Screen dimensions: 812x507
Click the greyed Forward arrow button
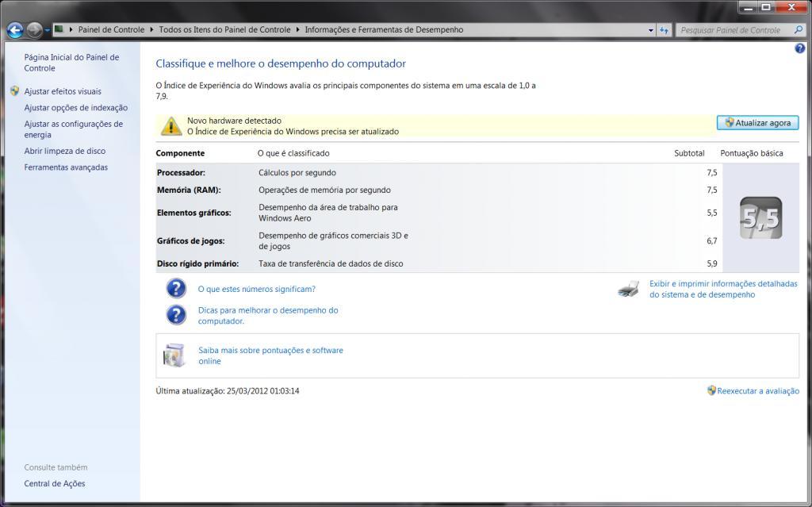[x=34, y=30]
